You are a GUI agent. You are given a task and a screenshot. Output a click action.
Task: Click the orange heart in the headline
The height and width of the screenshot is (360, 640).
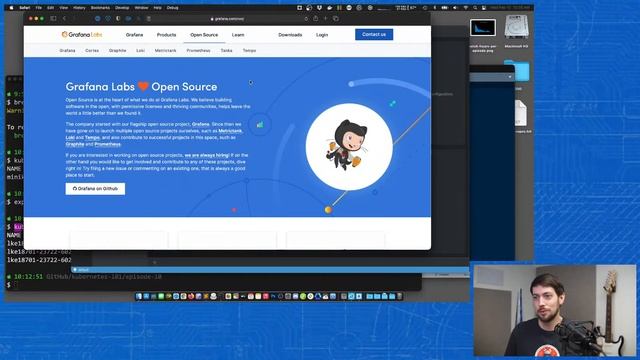[143, 87]
